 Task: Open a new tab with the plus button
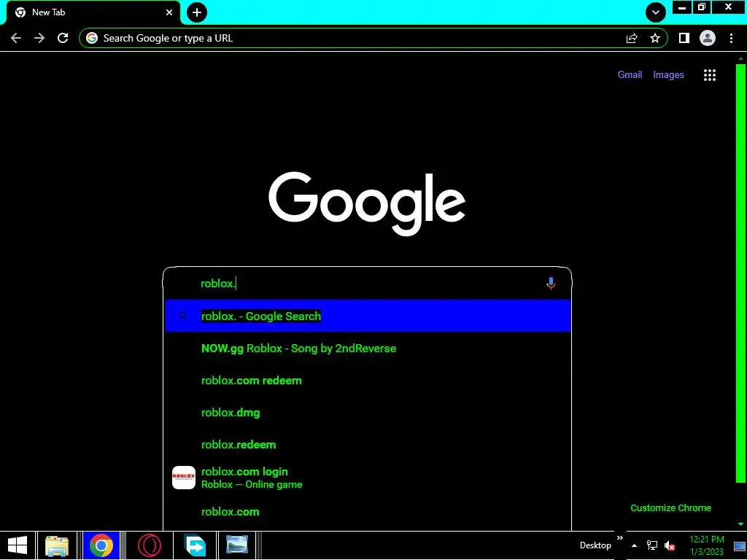point(197,12)
